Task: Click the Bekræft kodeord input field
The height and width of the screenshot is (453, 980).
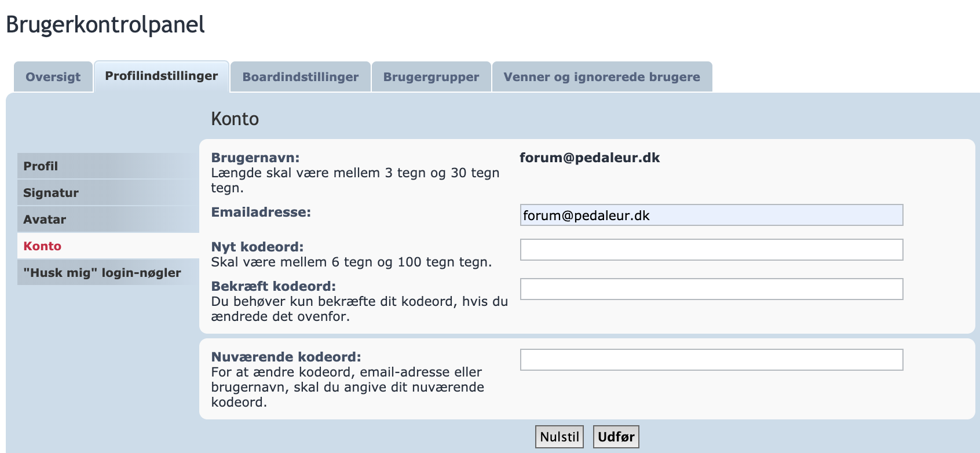Action: point(711,289)
